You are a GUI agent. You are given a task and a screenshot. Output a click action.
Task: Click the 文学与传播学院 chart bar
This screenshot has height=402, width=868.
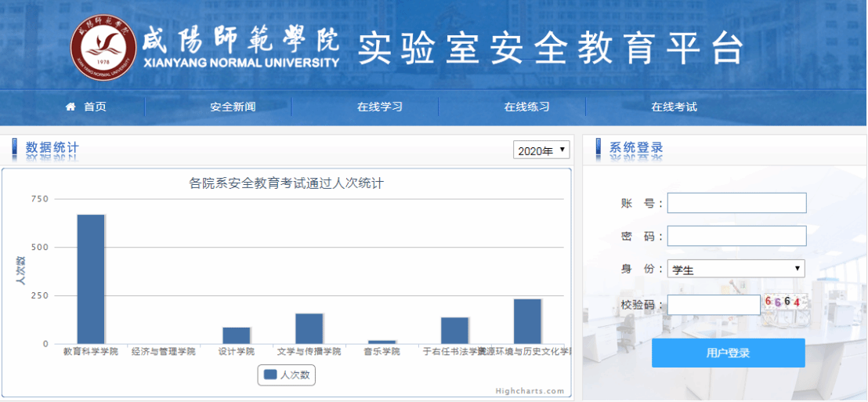coord(309,328)
